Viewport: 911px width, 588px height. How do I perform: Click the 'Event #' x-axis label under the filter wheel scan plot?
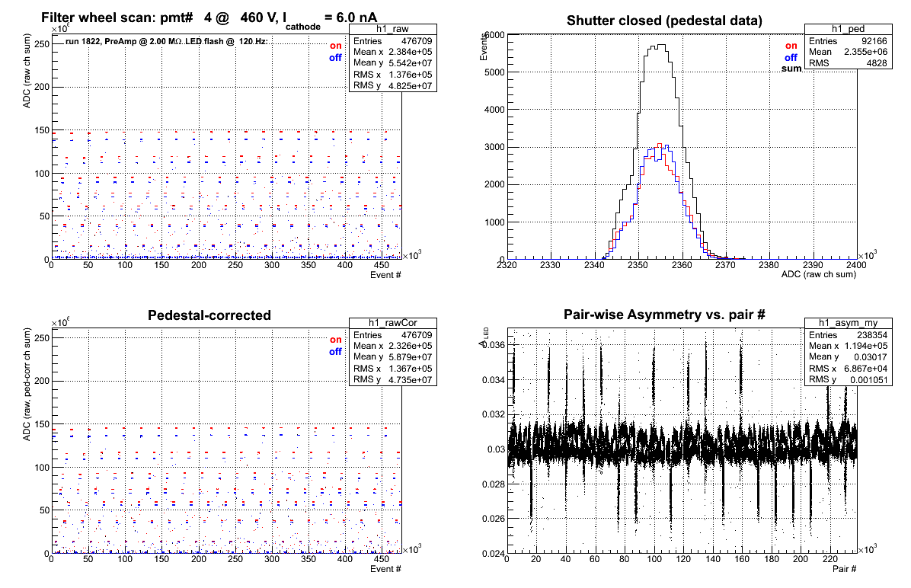385,275
